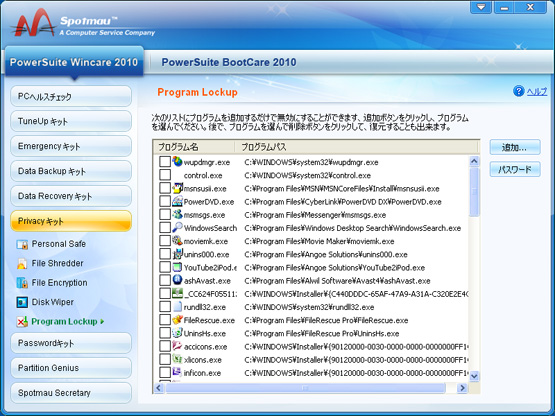Click the _CC624F05511 installer icon

pos(177,293)
